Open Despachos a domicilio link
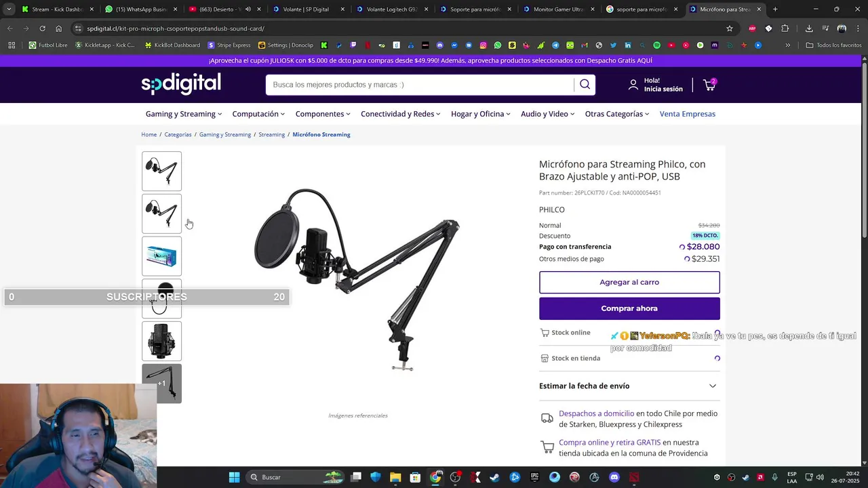The height and width of the screenshot is (488, 868). (x=596, y=413)
